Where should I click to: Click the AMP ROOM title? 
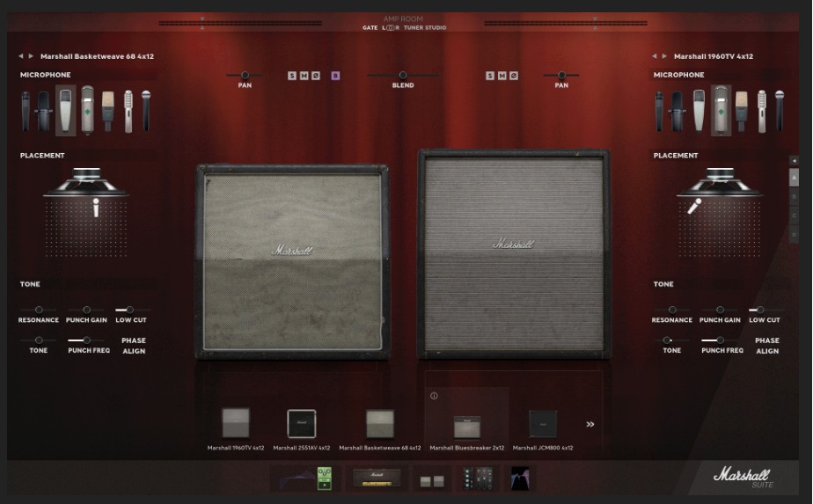coord(403,18)
